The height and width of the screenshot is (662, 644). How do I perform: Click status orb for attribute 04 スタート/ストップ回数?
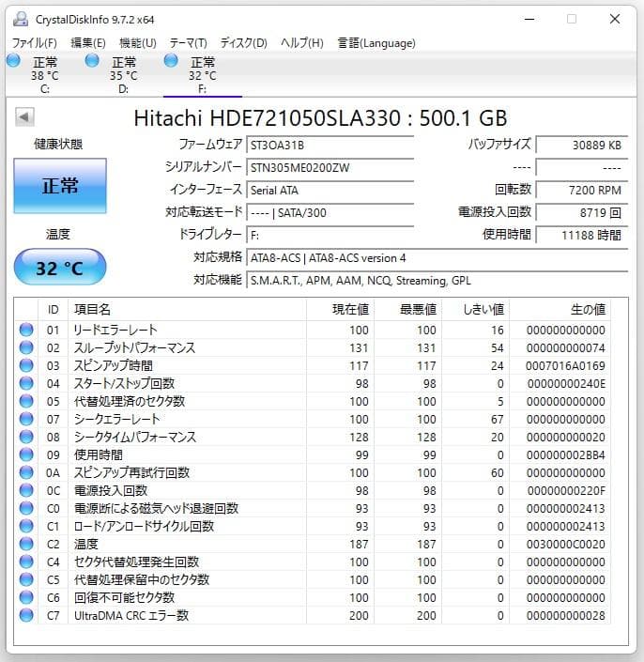pos(26,383)
